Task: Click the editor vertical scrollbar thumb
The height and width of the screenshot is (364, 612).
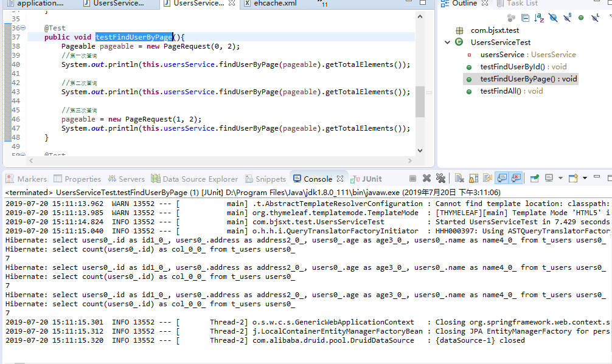Action: (420, 101)
